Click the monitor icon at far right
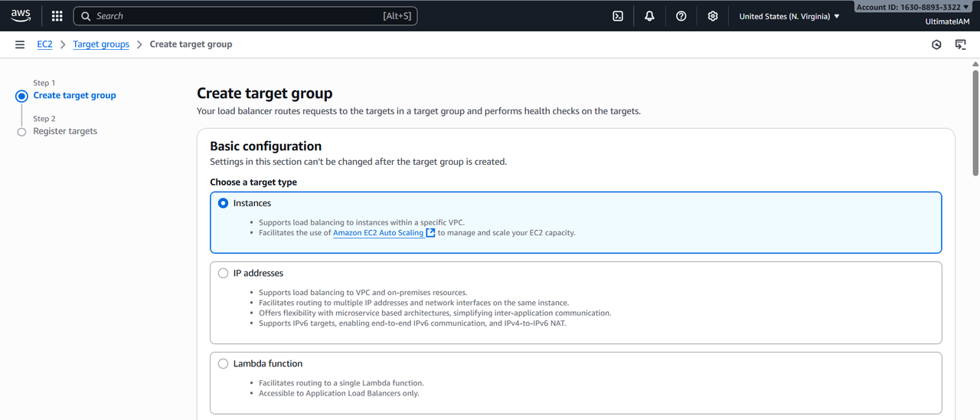The width and height of the screenshot is (980, 420). pyautogui.click(x=961, y=44)
